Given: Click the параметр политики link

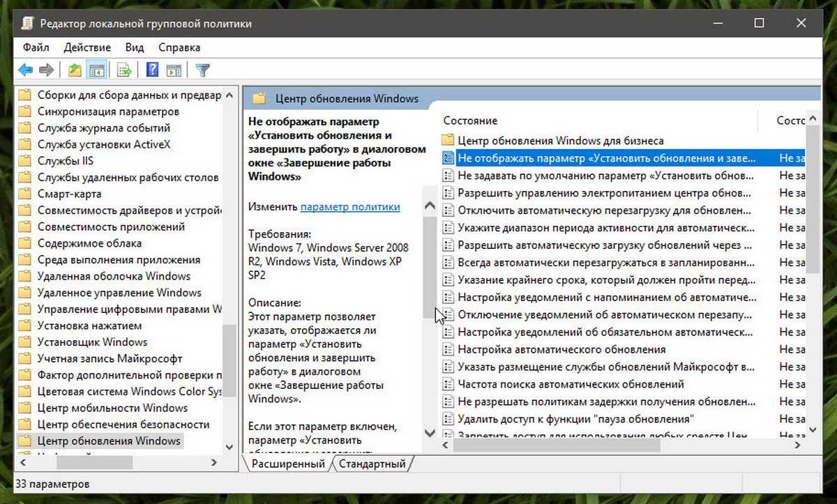Looking at the screenshot, I should (350, 207).
